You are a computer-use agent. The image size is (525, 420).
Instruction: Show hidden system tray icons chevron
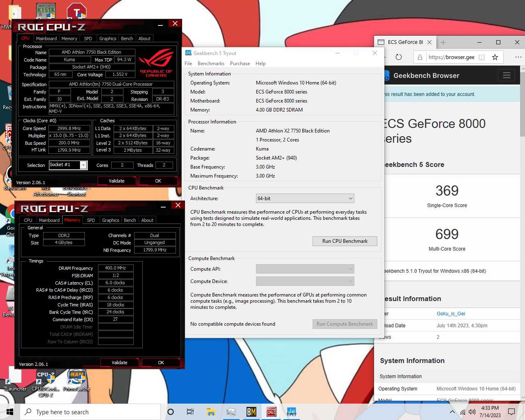[x=452, y=412]
